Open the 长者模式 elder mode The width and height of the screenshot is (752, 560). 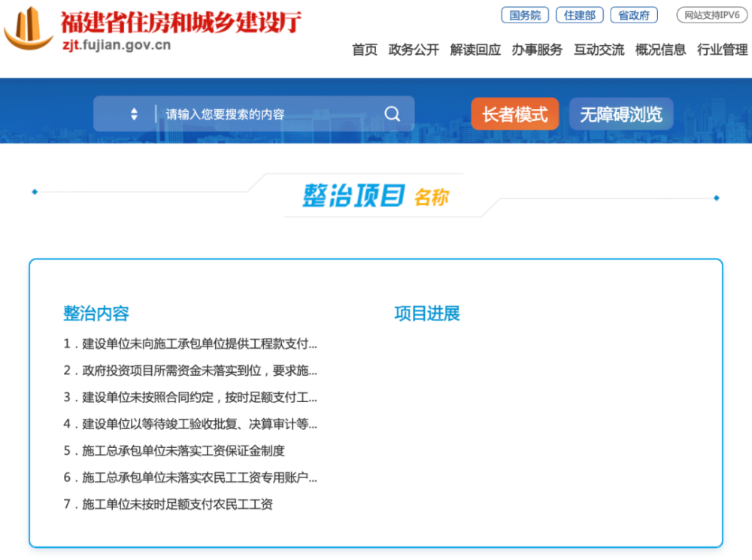514,114
